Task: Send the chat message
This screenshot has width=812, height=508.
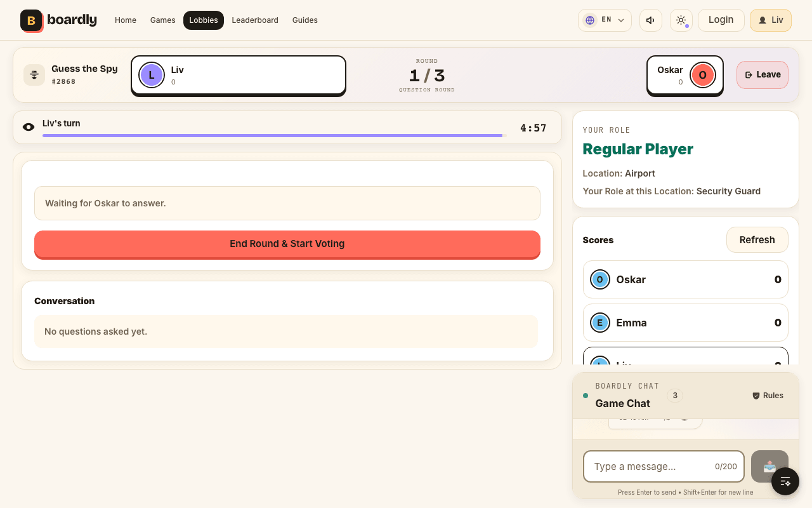Action: pos(769,467)
